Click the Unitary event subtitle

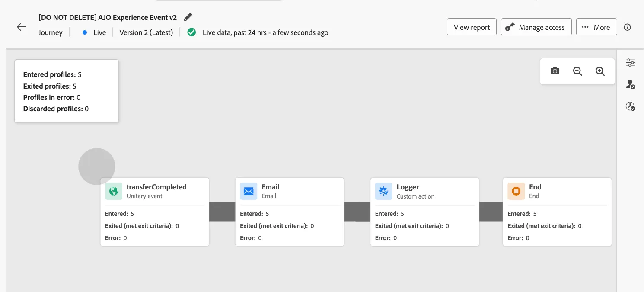(x=144, y=196)
